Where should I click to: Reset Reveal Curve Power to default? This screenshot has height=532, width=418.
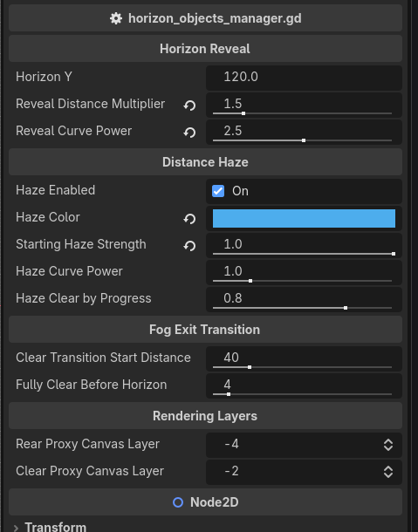[x=190, y=133]
